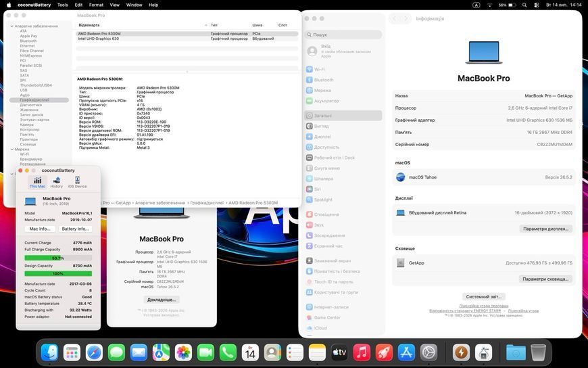Collapse the Мережа tree section in System Information
The width and height of the screenshot is (588, 368).
(x=12, y=149)
